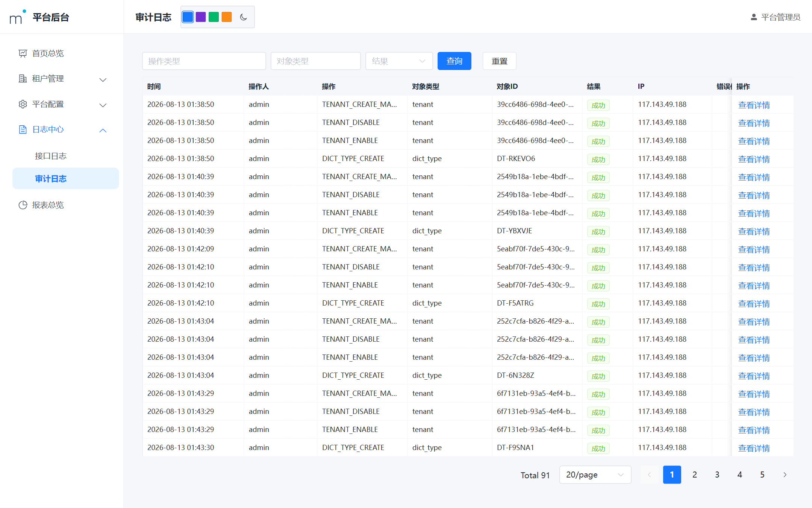
Task: Open the 结果 filter dropdown
Action: pos(399,61)
